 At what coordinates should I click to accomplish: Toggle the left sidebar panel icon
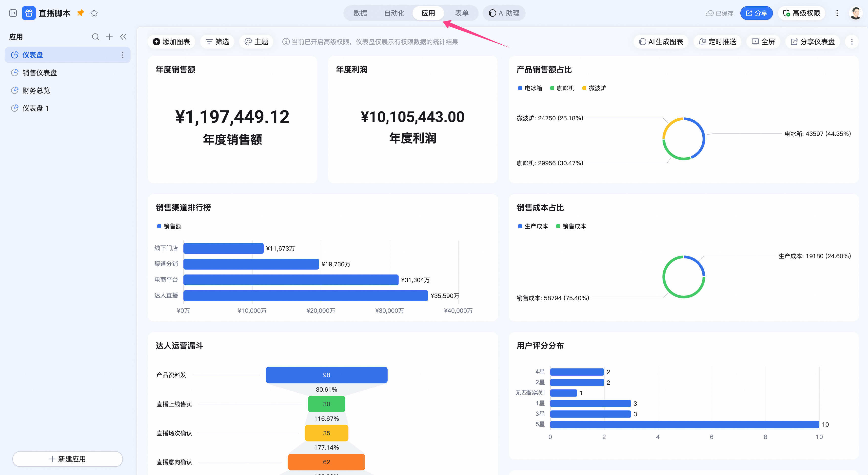pos(13,13)
